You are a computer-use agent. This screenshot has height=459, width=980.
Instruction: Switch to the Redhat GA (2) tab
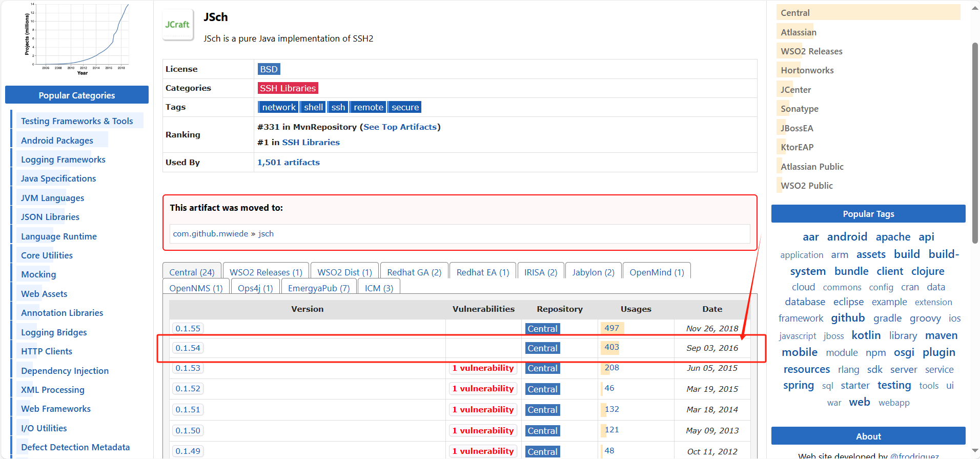click(x=414, y=272)
